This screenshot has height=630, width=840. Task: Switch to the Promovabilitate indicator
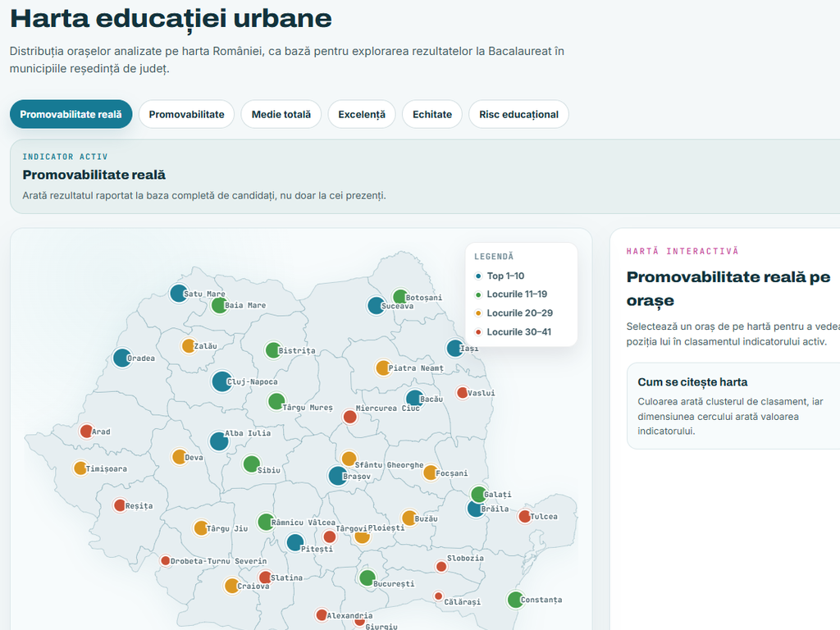186,114
